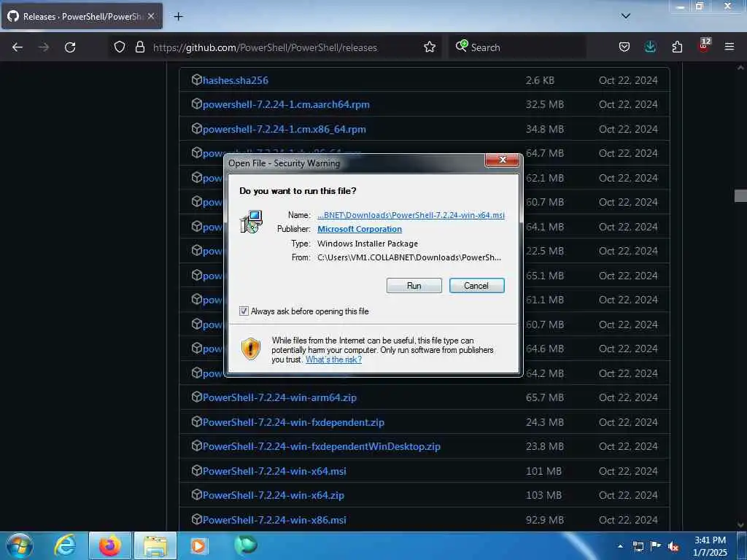This screenshot has height=560, width=747.
Task: Cancel the Open File security warning
Action: (x=476, y=286)
